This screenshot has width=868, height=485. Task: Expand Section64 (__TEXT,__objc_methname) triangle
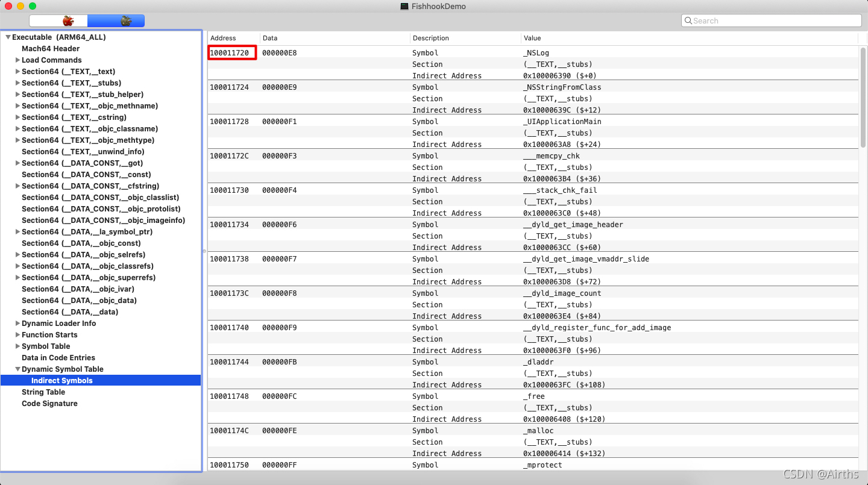[x=17, y=106]
